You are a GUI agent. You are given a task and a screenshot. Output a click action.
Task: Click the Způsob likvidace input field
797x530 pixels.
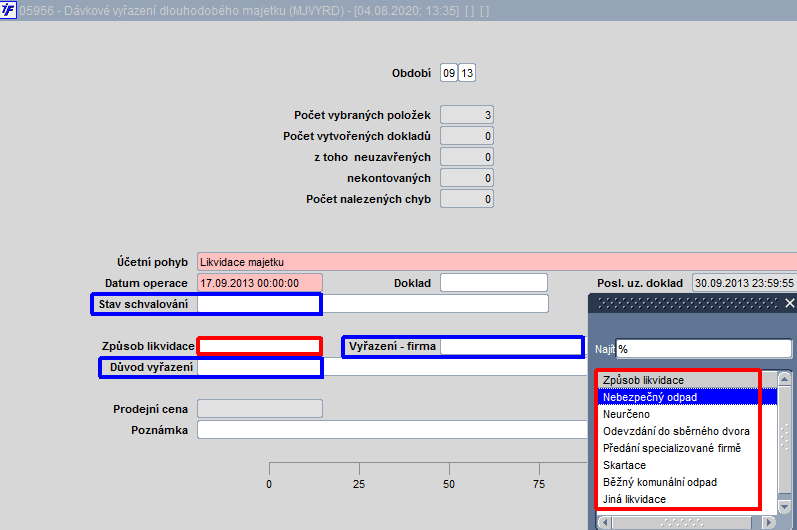(259, 346)
